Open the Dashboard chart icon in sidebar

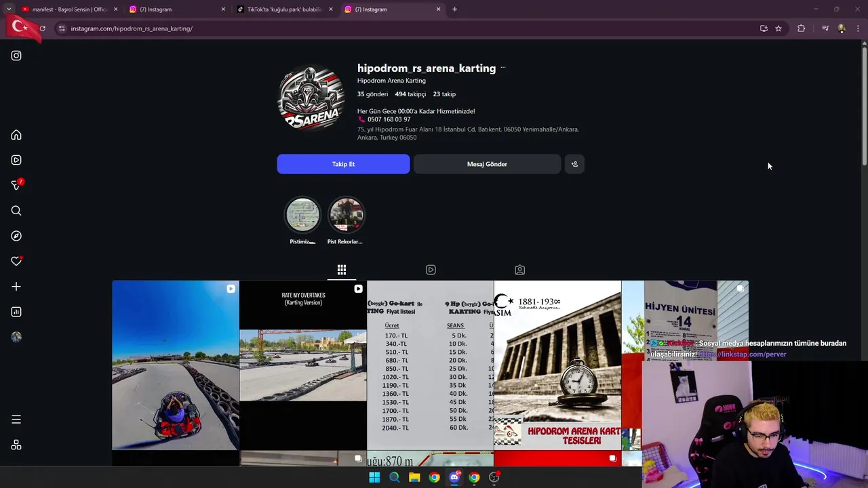(16, 312)
